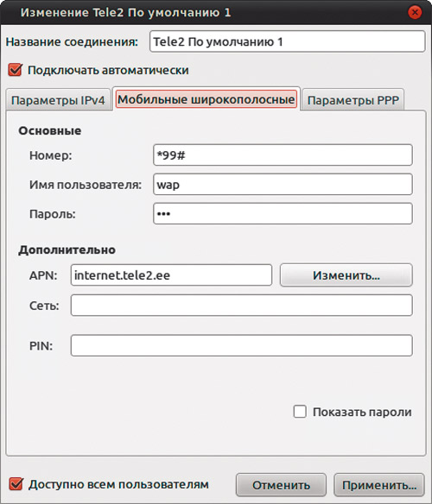Click into the PIN input field
The width and height of the screenshot is (432, 504).
[241, 345]
